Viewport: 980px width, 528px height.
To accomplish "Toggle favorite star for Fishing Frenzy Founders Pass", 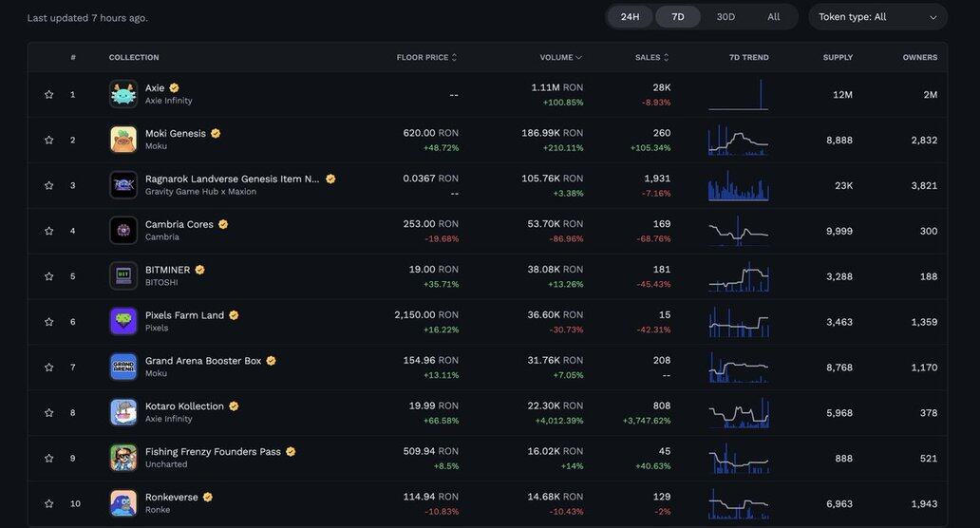I will click(48, 459).
